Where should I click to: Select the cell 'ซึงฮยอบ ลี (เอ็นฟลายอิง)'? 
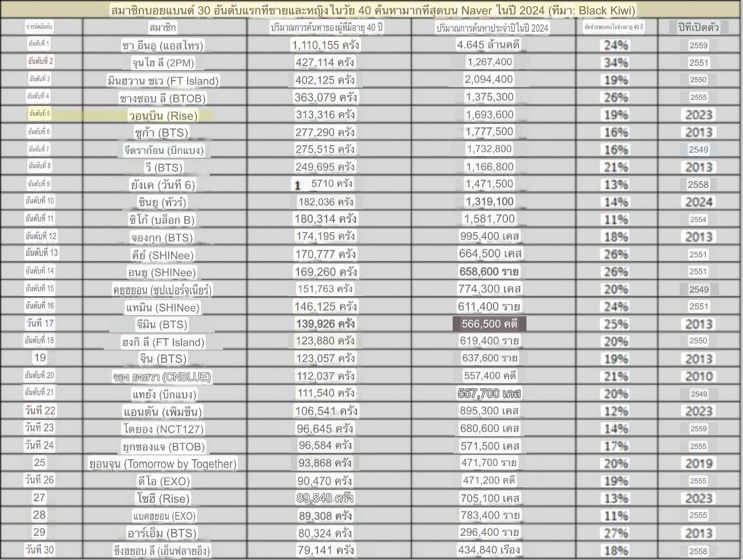(x=163, y=551)
